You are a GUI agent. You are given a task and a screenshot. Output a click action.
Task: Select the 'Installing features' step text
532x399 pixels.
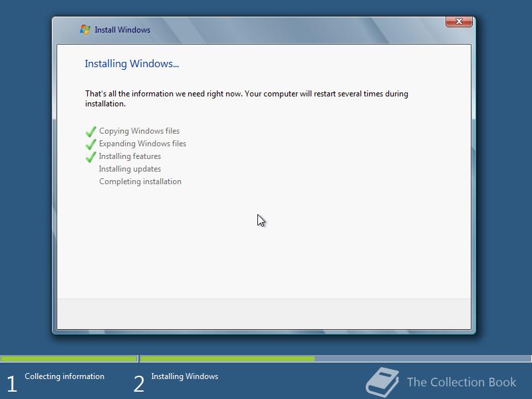[x=130, y=156]
